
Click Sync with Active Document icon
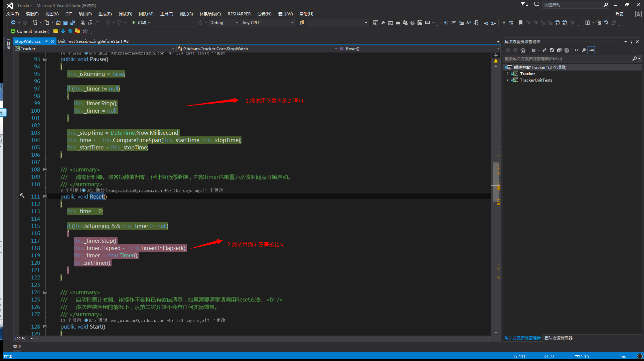(x=544, y=50)
